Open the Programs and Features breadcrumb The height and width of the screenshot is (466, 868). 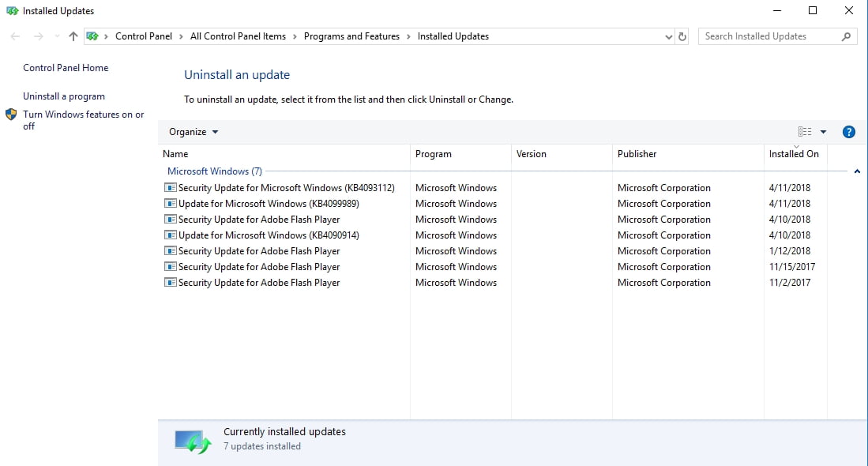[x=351, y=36]
